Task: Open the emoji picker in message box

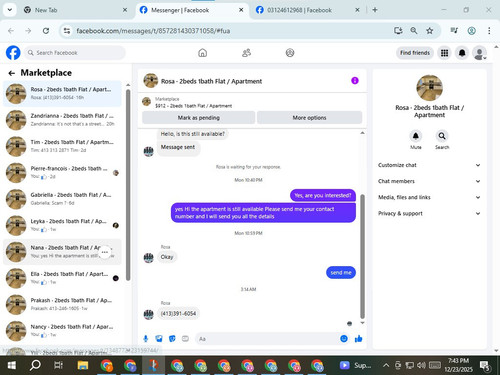Action: click(344, 339)
